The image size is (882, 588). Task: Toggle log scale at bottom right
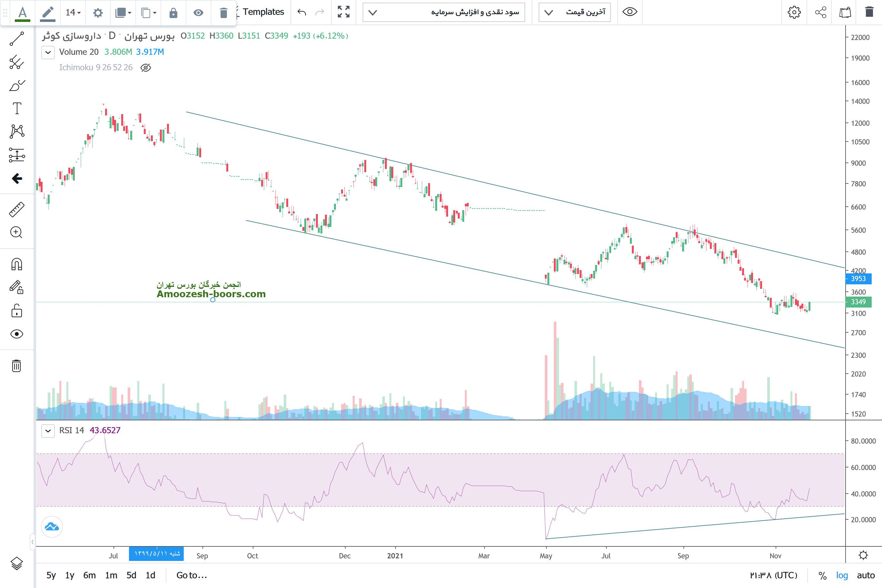(841, 575)
